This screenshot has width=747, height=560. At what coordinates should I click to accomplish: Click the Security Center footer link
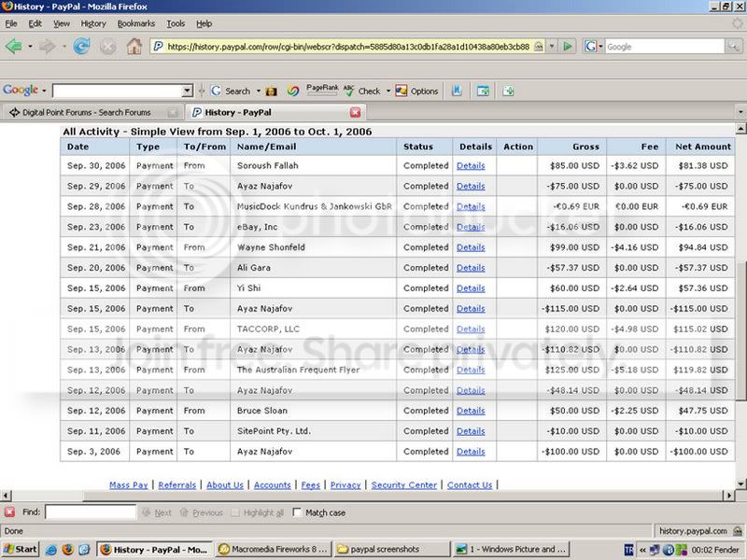[x=404, y=484]
